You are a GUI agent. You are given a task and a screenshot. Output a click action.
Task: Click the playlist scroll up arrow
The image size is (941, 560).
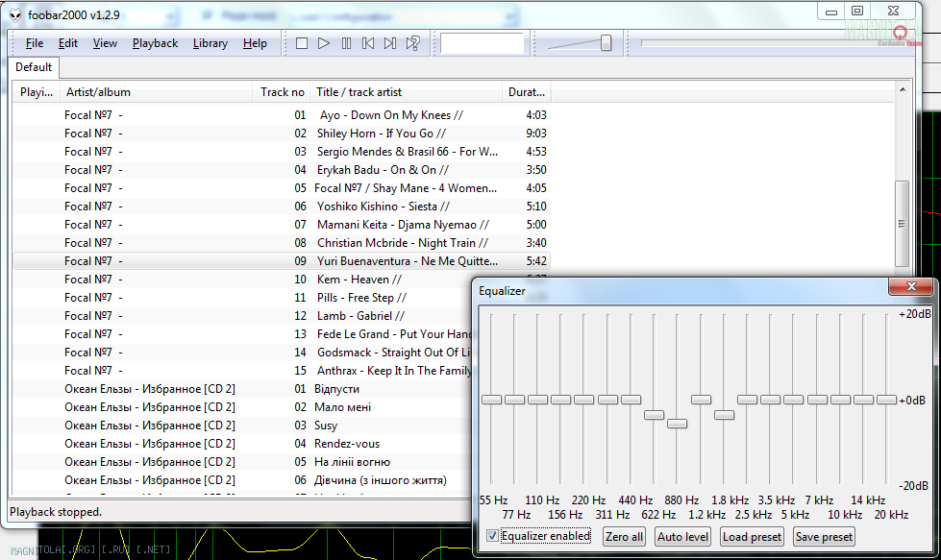pyautogui.click(x=902, y=90)
